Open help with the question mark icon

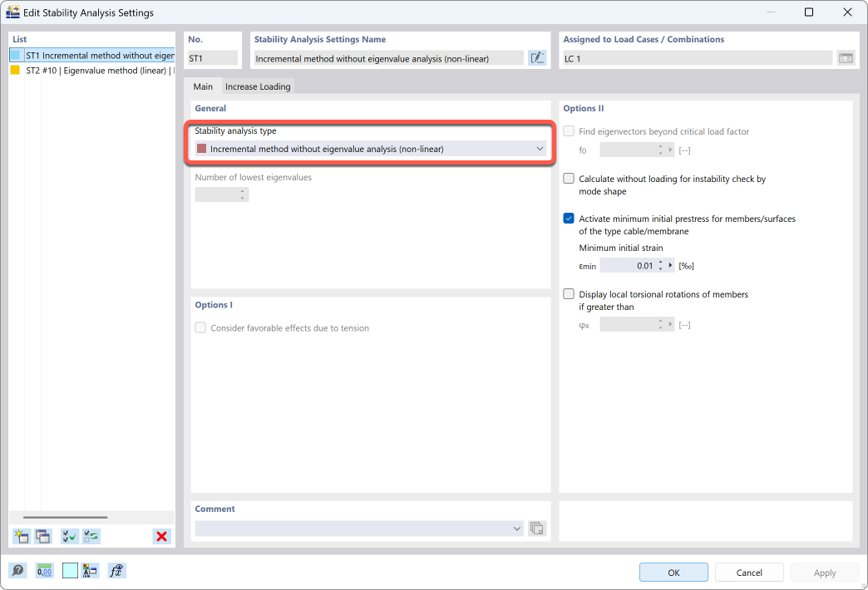pyautogui.click(x=17, y=571)
